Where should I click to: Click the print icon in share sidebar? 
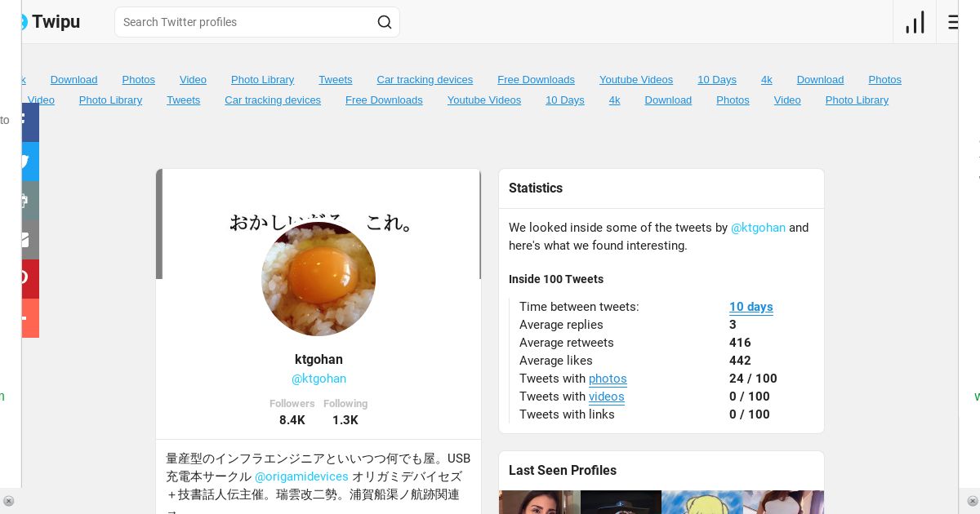click(x=30, y=201)
